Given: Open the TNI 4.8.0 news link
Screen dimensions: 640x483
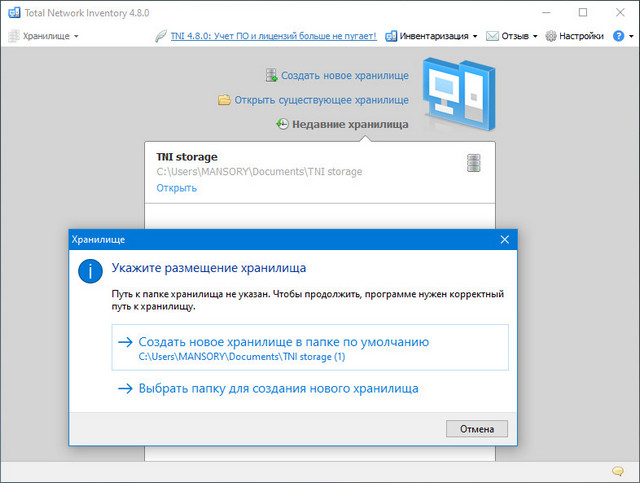Looking at the screenshot, I should click(x=277, y=36).
